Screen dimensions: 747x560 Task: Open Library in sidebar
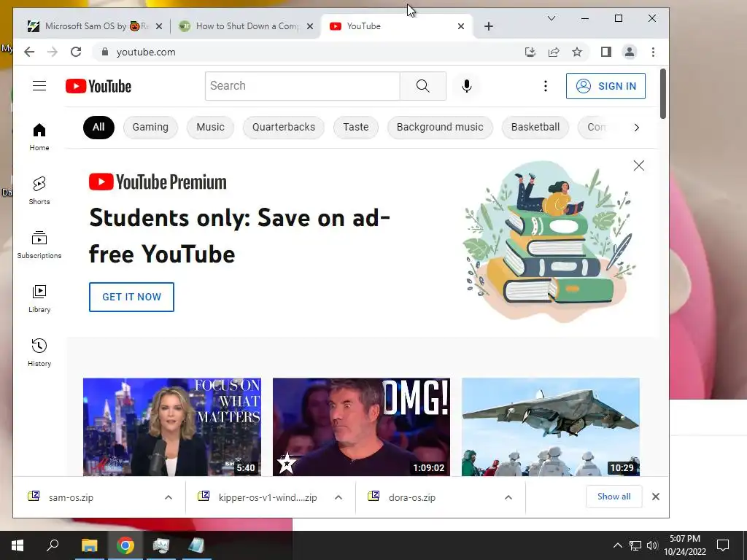[x=39, y=298]
